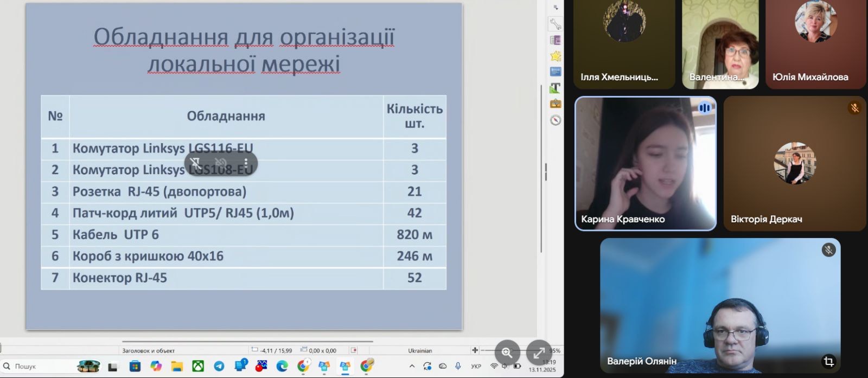Click the Windows Пошук search field

[x=33, y=367]
